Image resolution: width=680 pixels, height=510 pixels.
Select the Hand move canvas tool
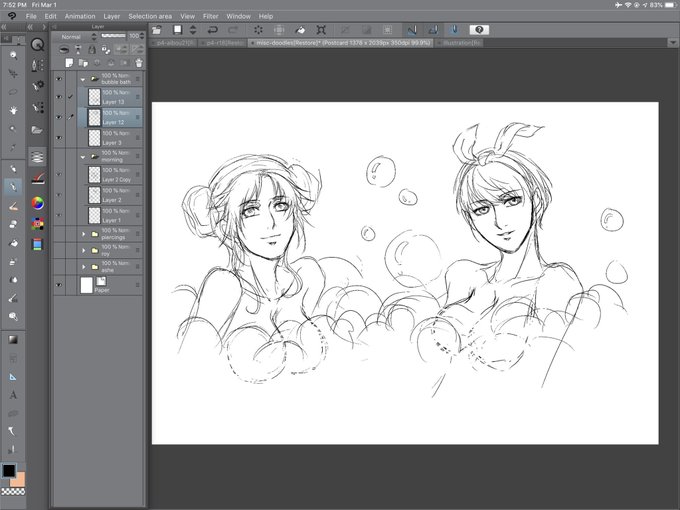(x=13, y=110)
